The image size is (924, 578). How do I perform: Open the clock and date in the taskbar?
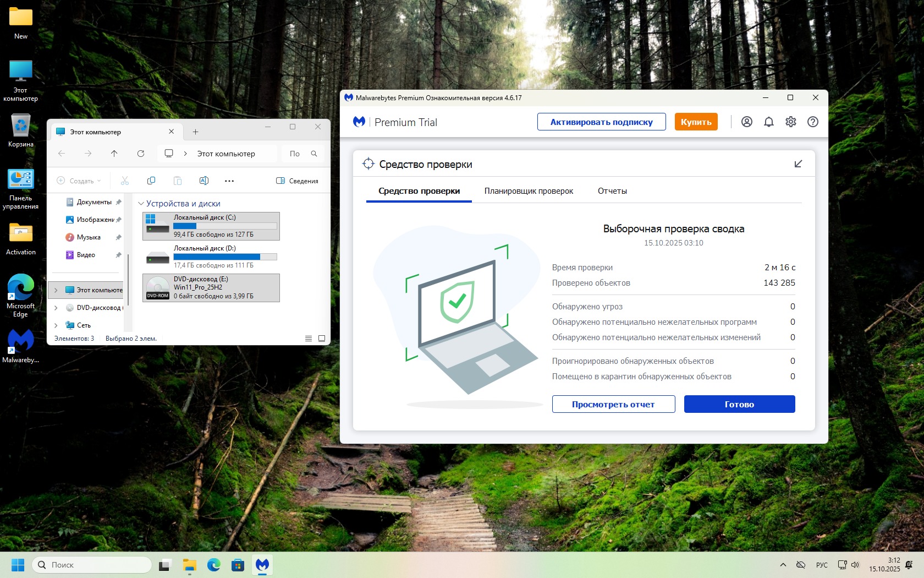[x=884, y=565]
